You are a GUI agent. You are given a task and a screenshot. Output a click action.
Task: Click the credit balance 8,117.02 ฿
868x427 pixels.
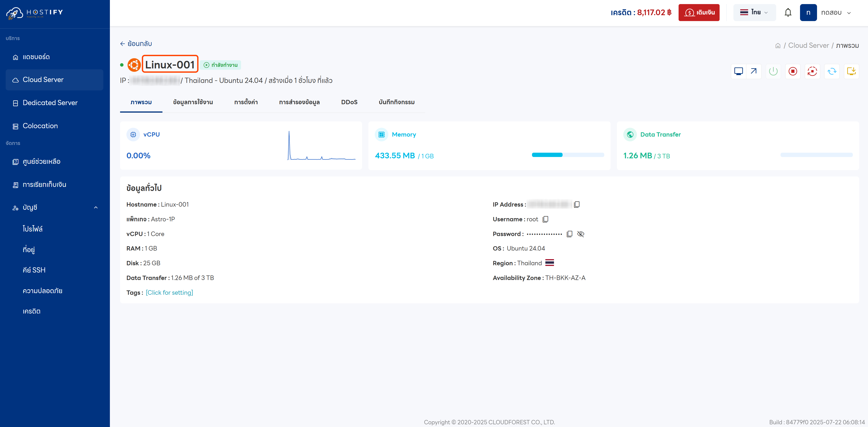(x=654, y=12)
